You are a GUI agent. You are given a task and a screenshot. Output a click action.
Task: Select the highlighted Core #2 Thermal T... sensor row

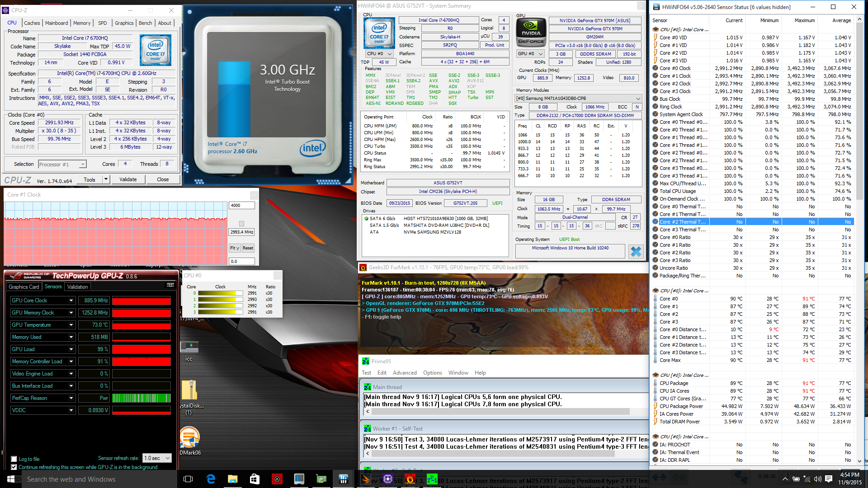(753, 222)
